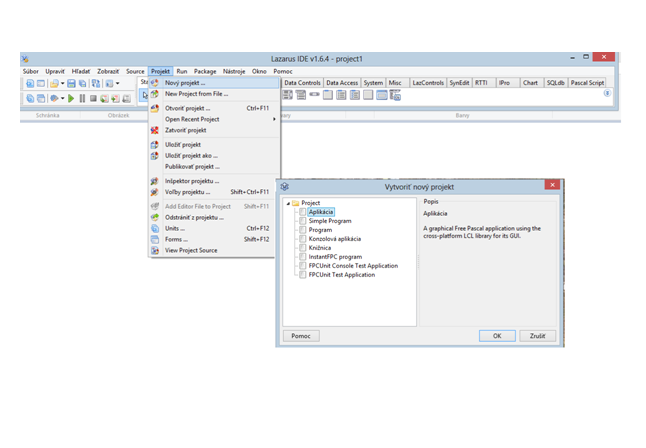Viewport: 646px width, 448px height.
Task: Open dropdown arrow beside desktops icon
Action: [x=117, y=84]
